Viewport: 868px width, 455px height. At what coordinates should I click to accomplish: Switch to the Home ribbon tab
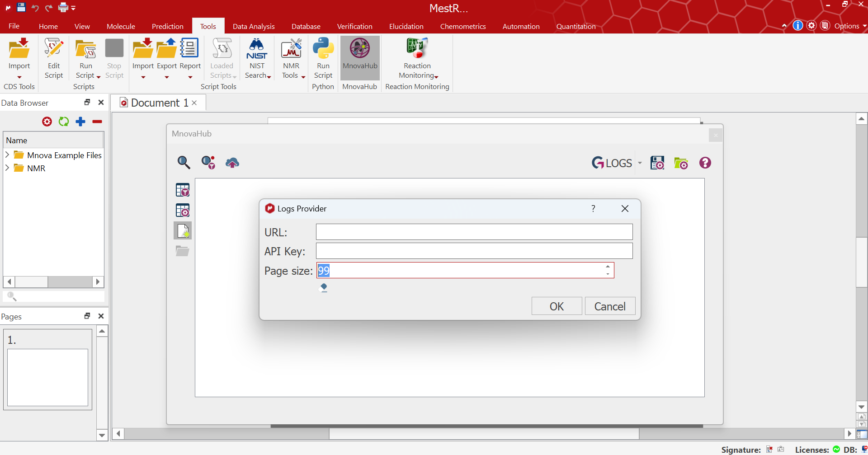(x=48, y=26)
